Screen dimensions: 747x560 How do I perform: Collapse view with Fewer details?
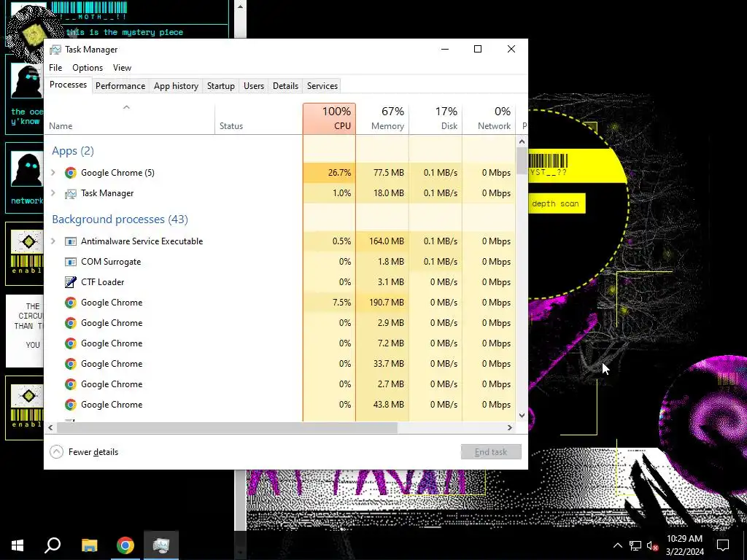(x=84, y=452)
